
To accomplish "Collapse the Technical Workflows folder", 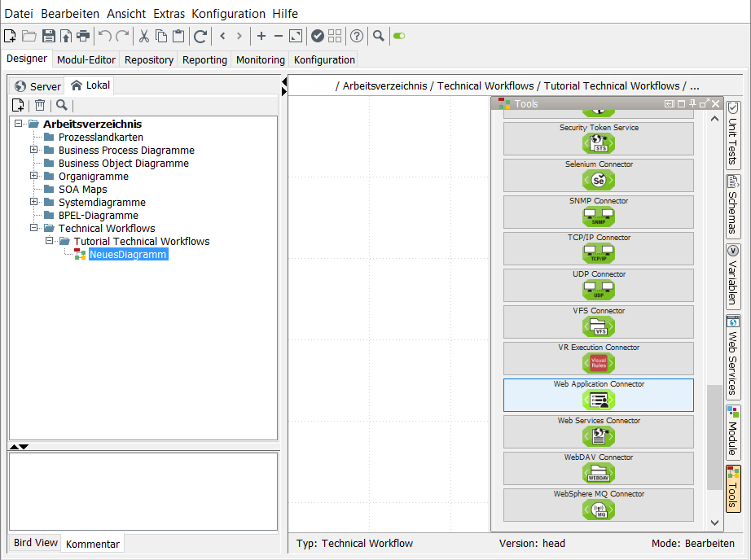I will pos(34,228).
